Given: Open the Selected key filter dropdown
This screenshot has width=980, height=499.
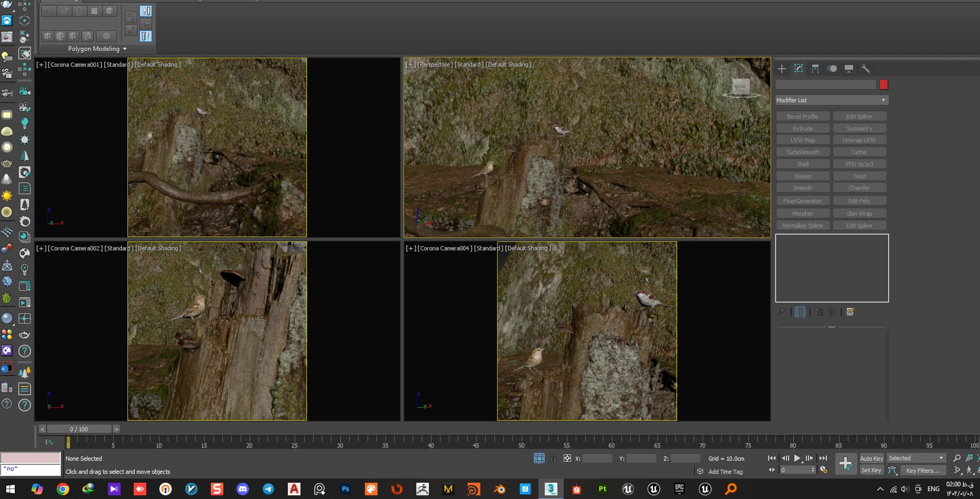Looking at the screenshot, I should coord(916,458).
